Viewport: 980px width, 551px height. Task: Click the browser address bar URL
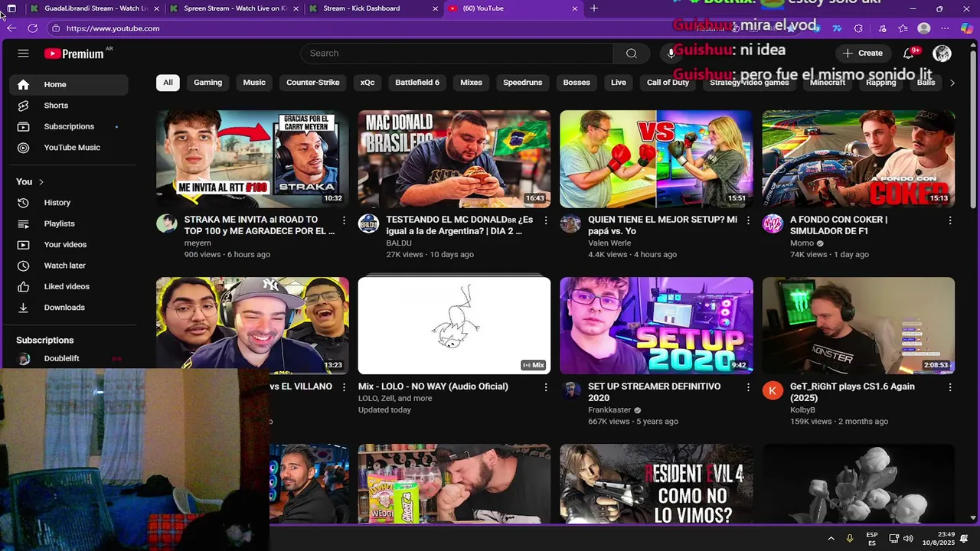[113, 28]
